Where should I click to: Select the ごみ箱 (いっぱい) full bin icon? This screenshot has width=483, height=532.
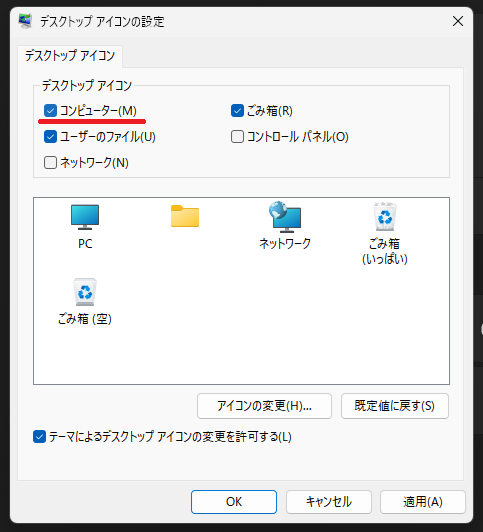[385, 217]
